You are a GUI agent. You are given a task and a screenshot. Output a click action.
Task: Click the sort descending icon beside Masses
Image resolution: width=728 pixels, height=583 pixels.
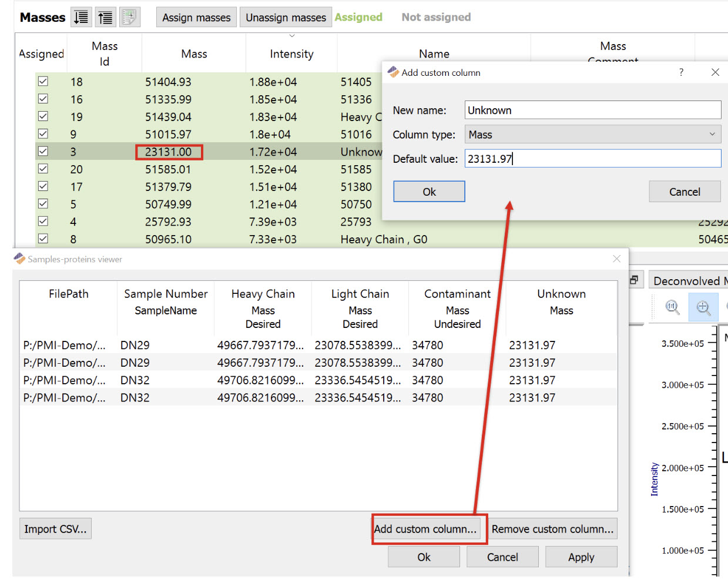coord(81,17)
